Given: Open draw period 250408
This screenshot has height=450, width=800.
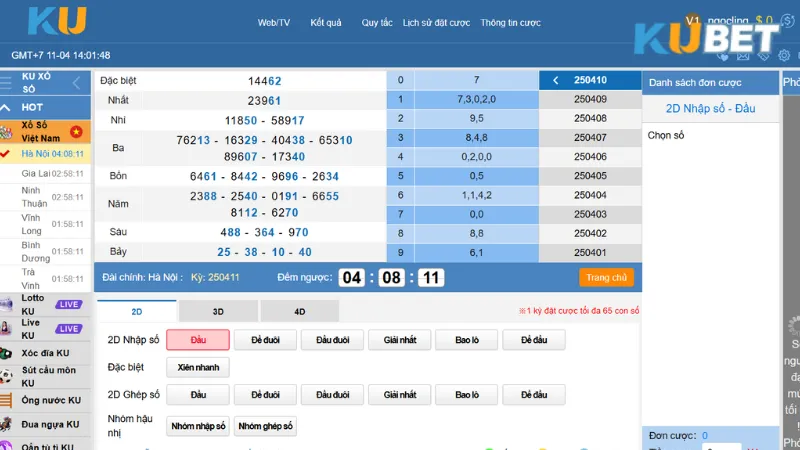Looking at the screenshot, I should pos(590,118).
